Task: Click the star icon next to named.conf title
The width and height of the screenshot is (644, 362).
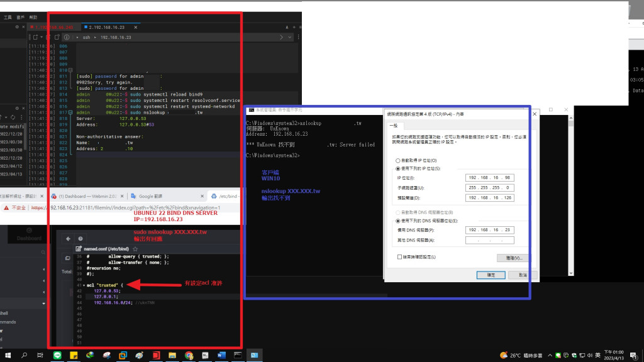Action: (135, 249)
